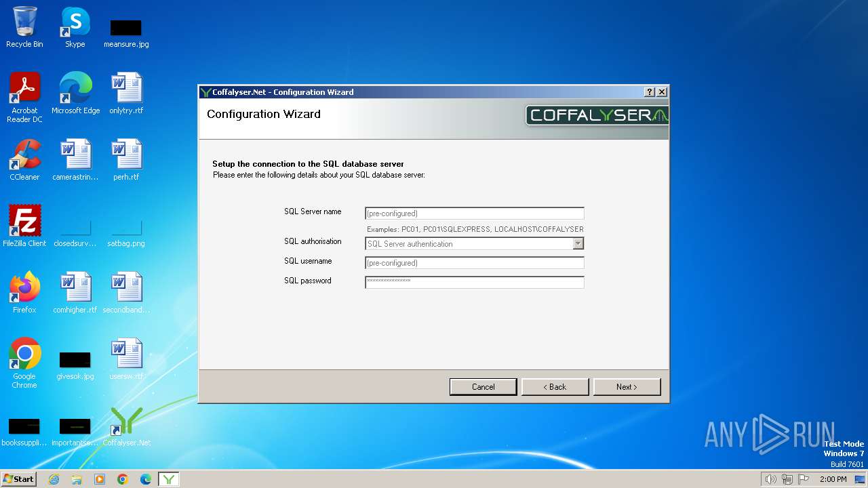Open the SQL authorisation dropdown
The width and height of the screenshot is (868, 488).
tap(578, 243)
